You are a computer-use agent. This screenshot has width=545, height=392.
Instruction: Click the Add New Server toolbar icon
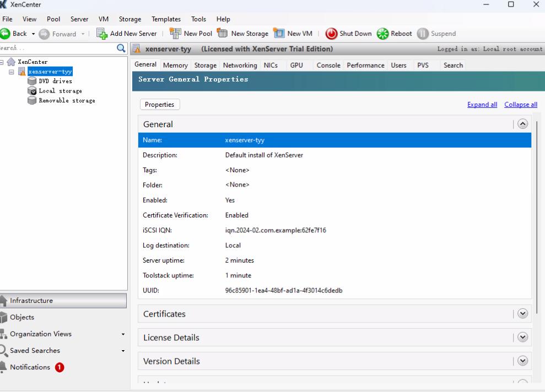point(102,34)
